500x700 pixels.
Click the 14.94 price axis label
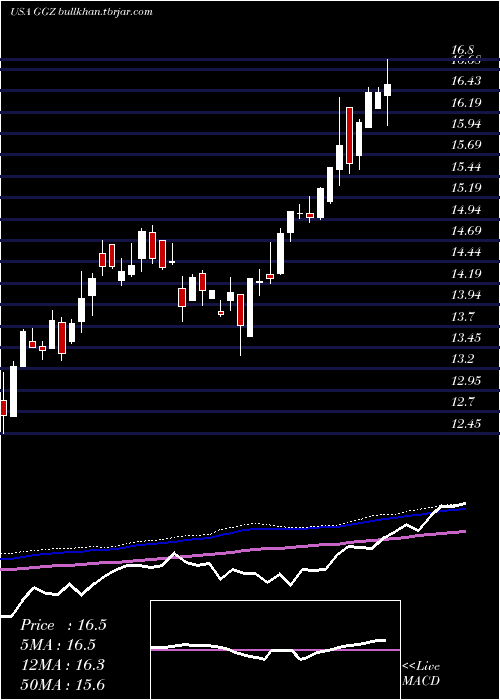click(x=466, y=210)
